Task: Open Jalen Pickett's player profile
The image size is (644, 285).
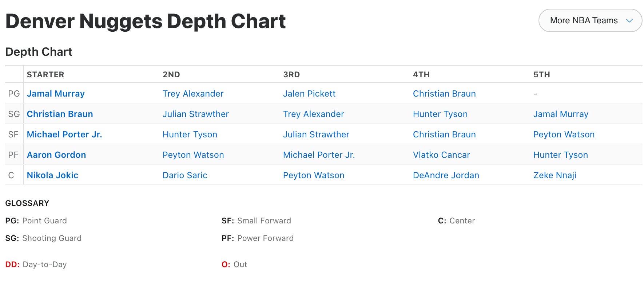Action: [x=309, y=94]
